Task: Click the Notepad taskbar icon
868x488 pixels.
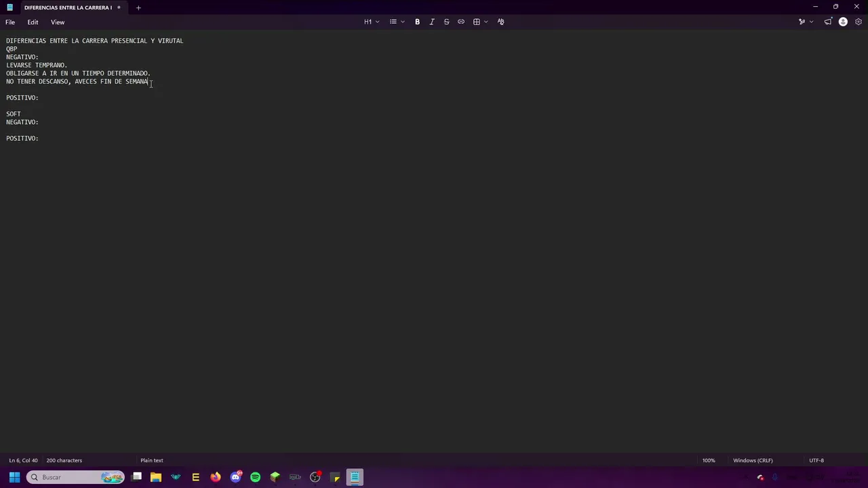Action: (x=355, y=477)
